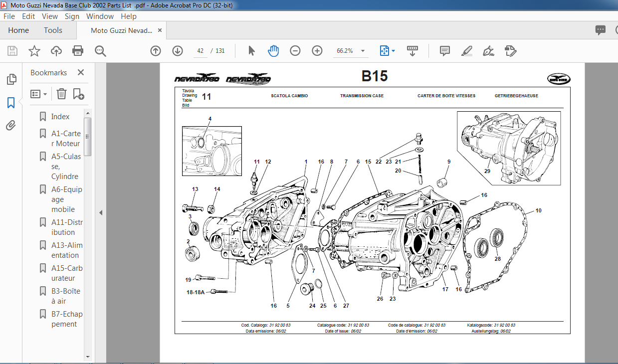
Task: Open the A13-Alimentation bookmark
Action: point(67,250)
